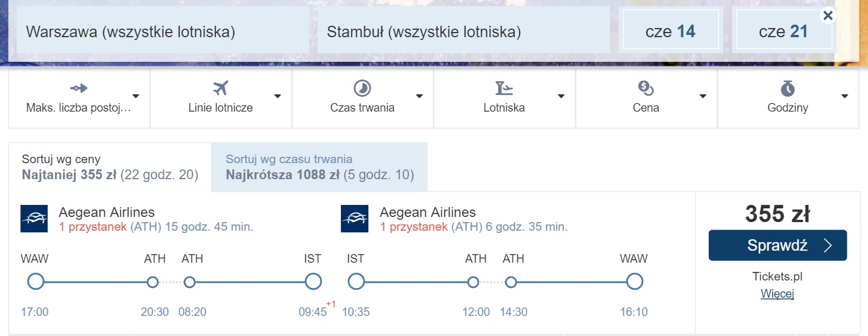Edit the Stambuł destination field

(464, 31)
